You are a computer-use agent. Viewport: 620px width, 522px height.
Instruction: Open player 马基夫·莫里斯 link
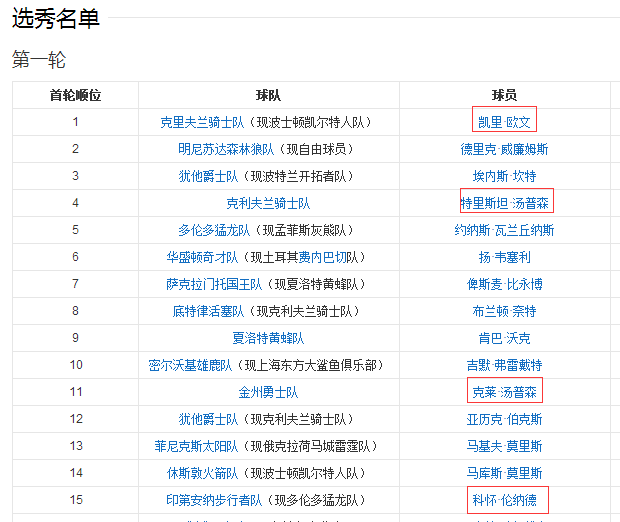coord(504,446)
